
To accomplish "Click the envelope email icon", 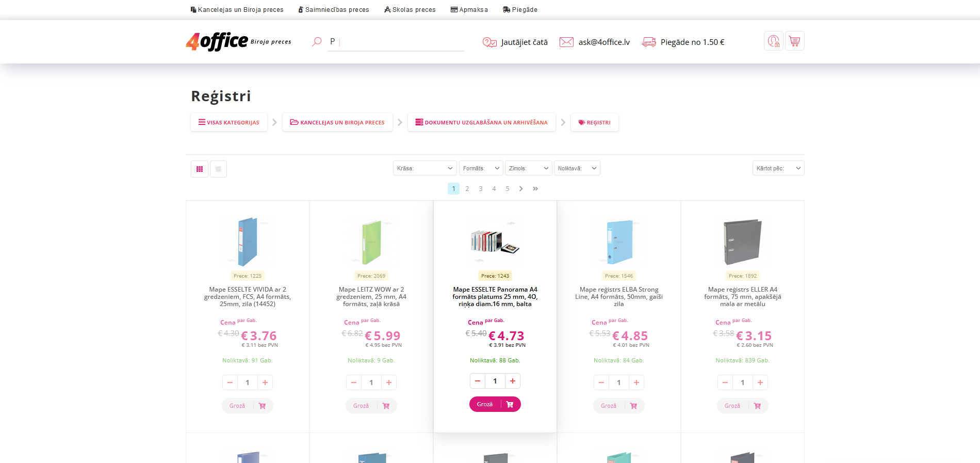I will point(566,42).
